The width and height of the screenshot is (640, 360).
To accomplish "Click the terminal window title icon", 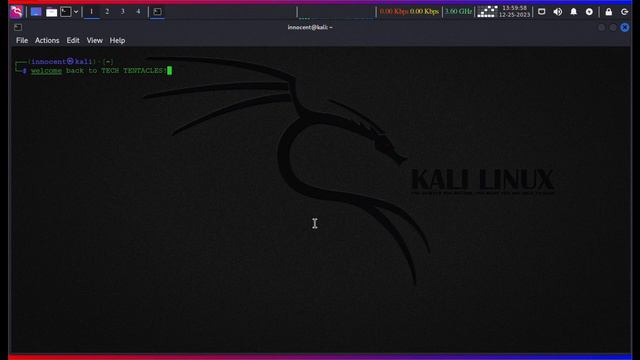I will (18, 27).
